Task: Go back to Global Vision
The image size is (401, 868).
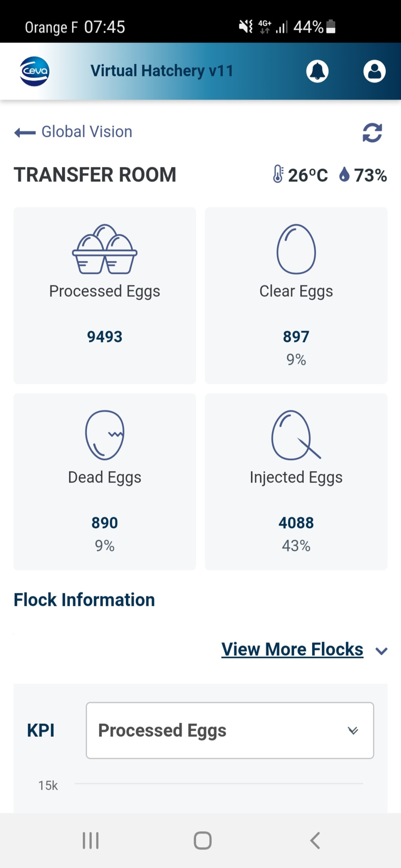Action: (x=73, y=132)
